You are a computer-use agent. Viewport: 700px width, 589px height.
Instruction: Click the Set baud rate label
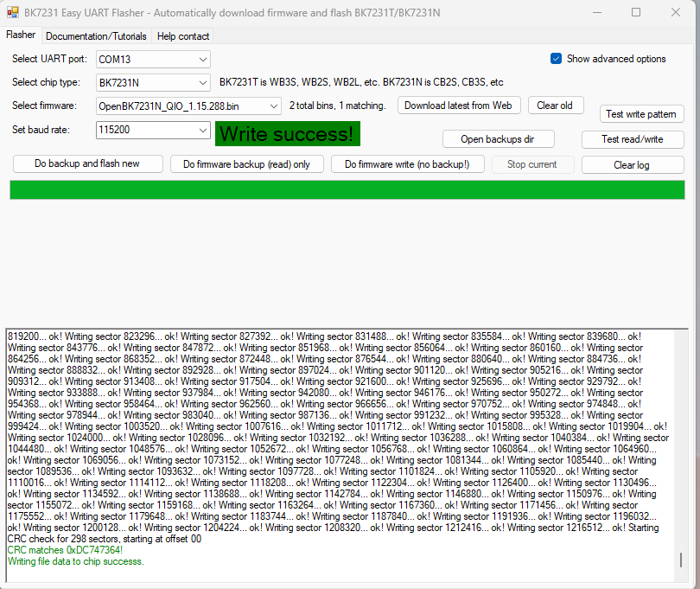pos(41,130)
